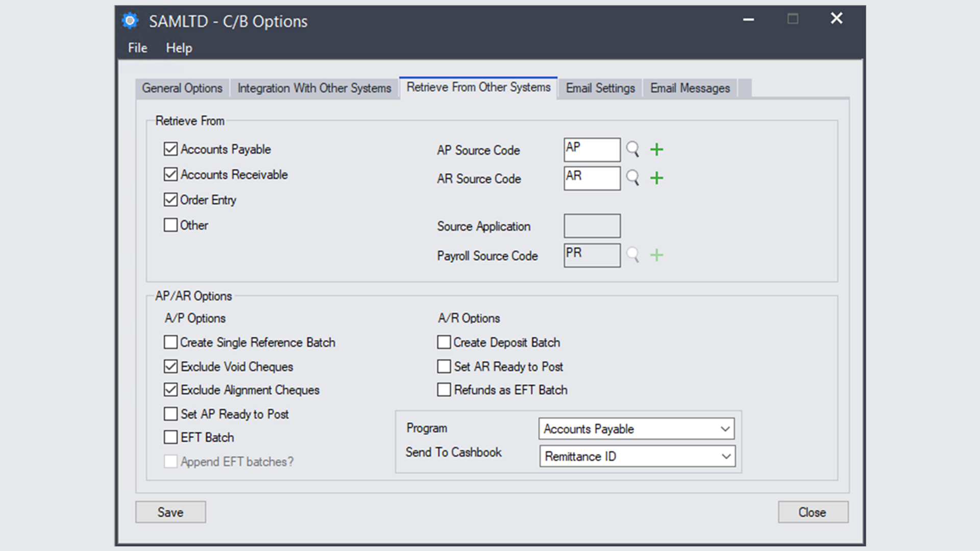Click the Close button
The height and width of the screenshot is (551, 980).
click(813, 512)
